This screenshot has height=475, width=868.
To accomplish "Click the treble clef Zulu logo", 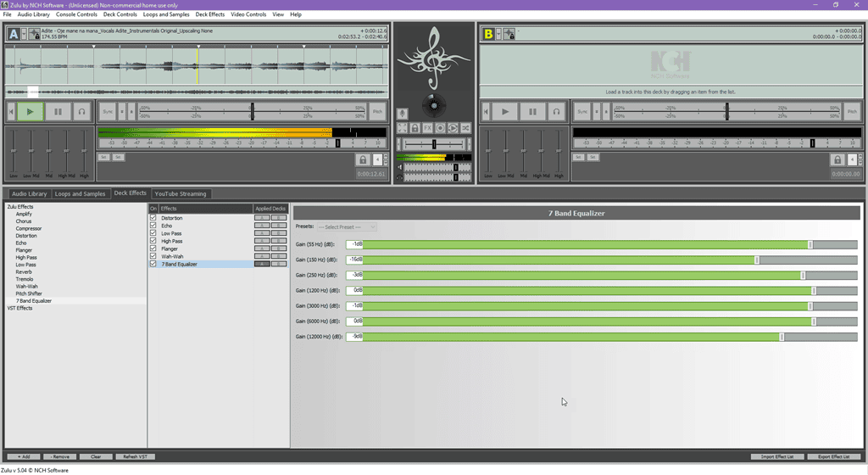I will 434,59.
